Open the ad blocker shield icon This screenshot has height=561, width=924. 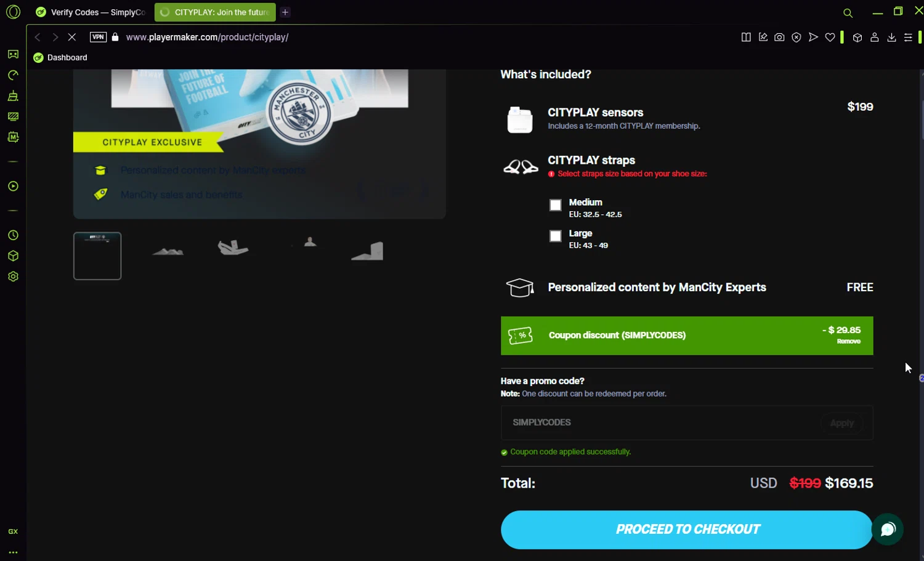pos(796,37)
